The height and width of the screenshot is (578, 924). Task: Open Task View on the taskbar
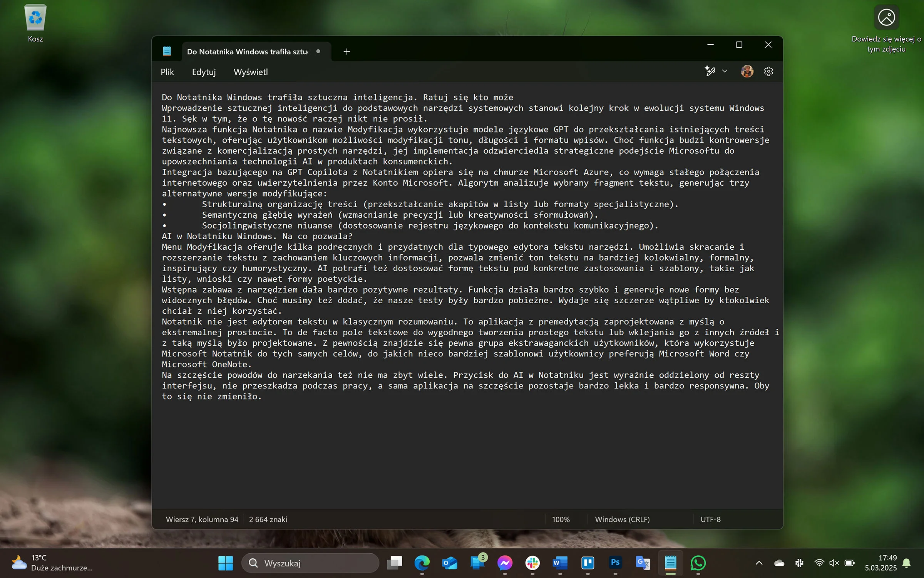point(394,563)
